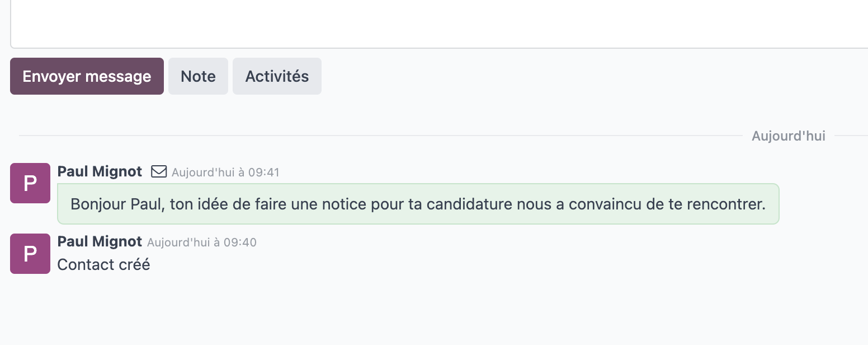Select the green Bonjour Paul message bubble
Screen dimensions: 868x345
(x=418, y=204)
